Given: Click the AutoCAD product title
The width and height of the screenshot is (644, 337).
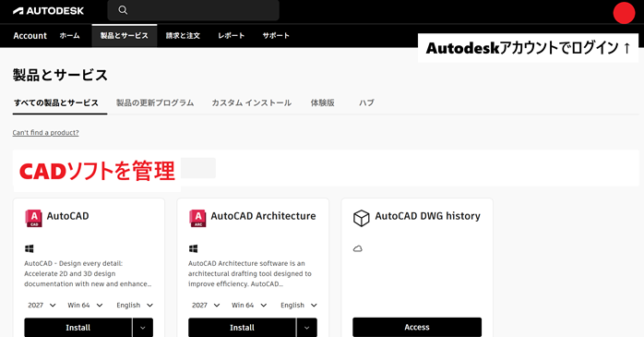Looking at the screenshot, I should tap(67, 216).
